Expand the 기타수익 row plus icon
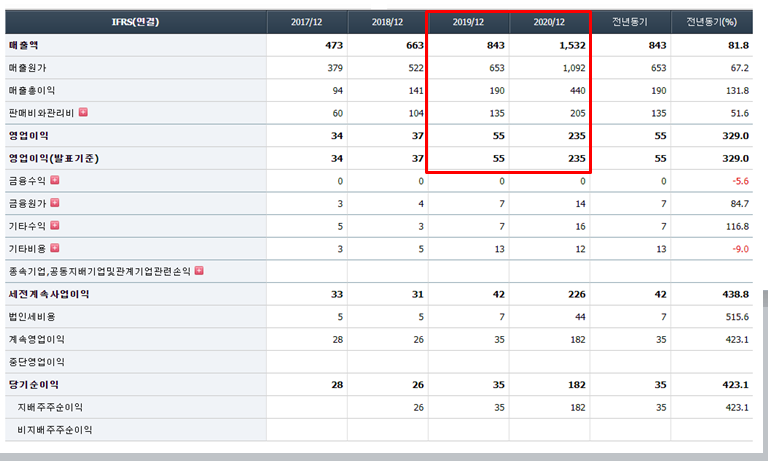 tap(55, 225)
